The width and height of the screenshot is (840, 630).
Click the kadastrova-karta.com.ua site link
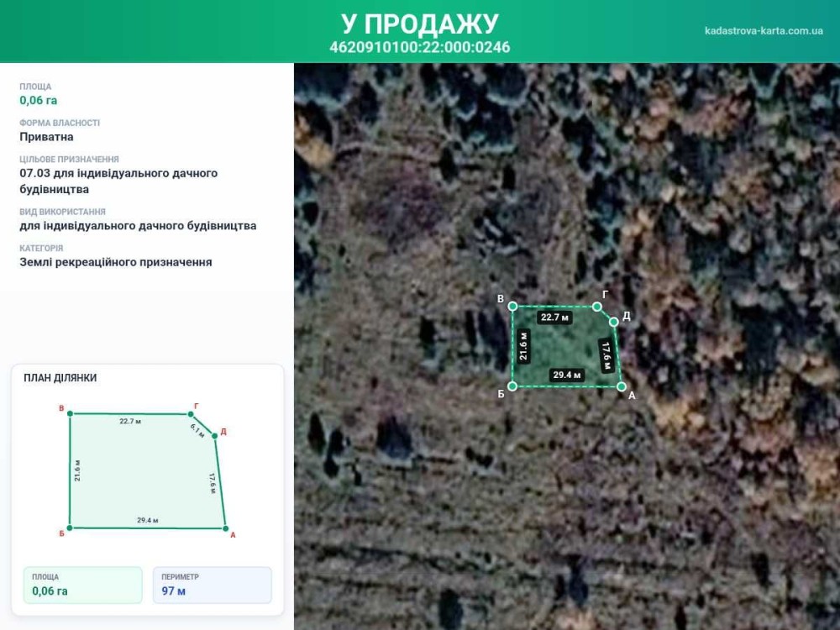[764, 30]
